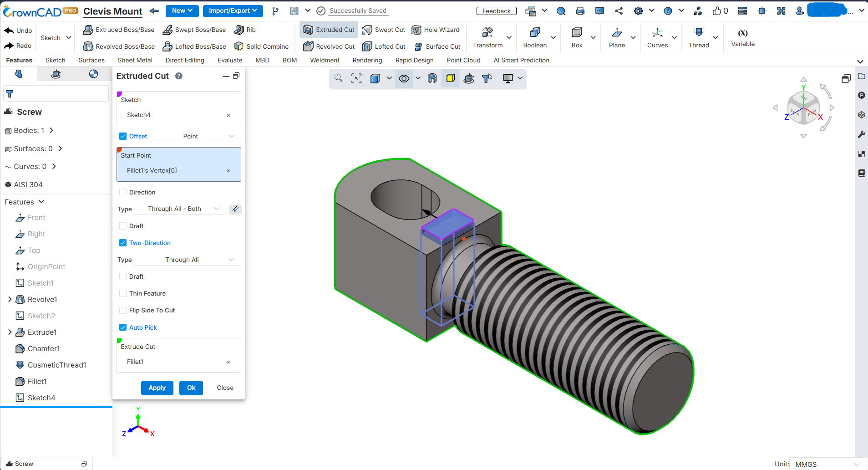
Task: Click the Apply button
Action: [157, 388]
